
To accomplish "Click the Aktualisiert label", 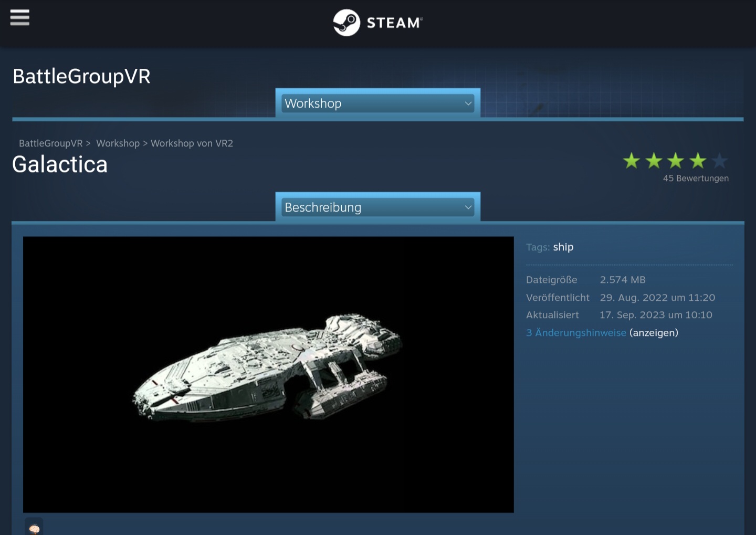I will click(552, 315).
